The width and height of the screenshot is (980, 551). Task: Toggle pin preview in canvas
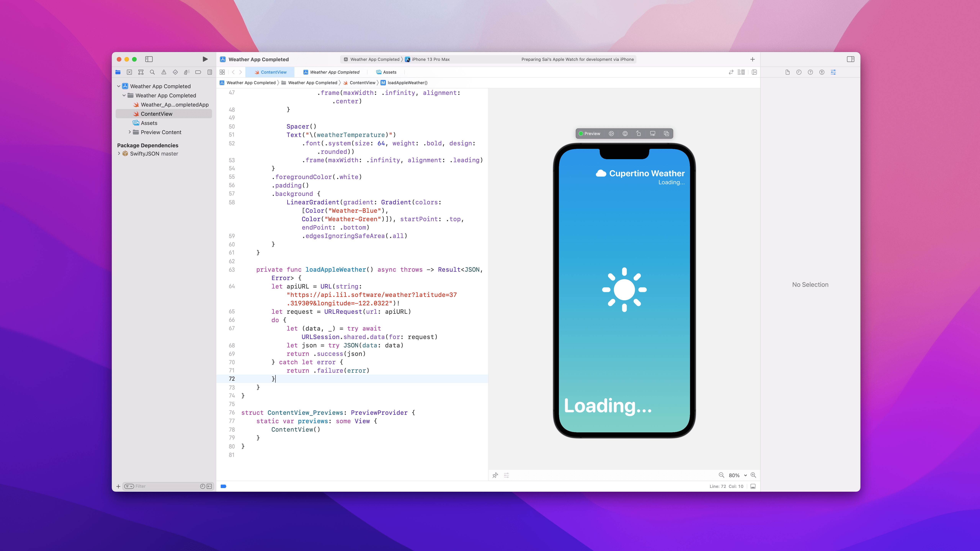click(495, 475)
